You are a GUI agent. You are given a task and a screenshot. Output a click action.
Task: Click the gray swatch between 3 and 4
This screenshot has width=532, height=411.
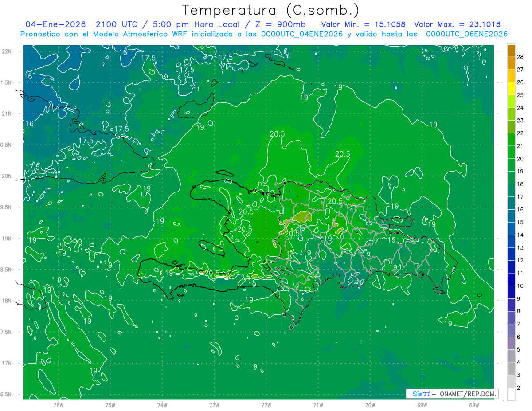(511, 368)
